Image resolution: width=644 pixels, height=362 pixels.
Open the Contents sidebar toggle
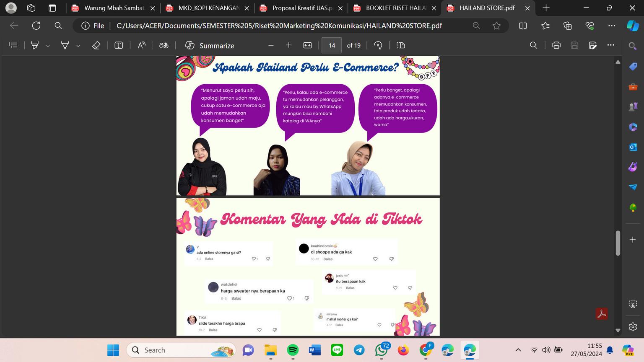point(13,45)
